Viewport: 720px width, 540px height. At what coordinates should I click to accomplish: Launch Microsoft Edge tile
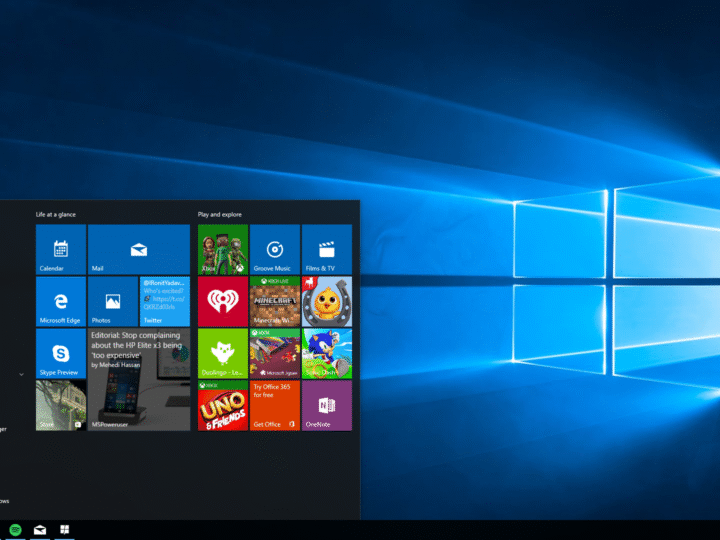[x=61, y=301]
